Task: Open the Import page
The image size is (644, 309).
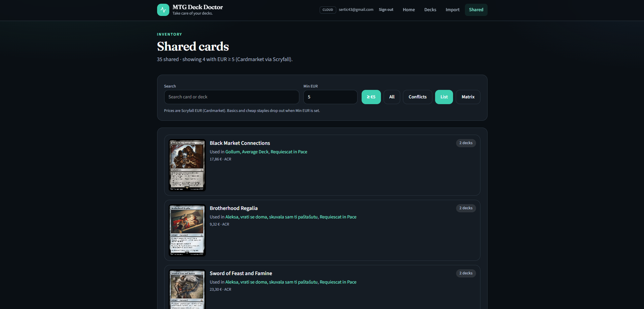Action: (452, 10)
